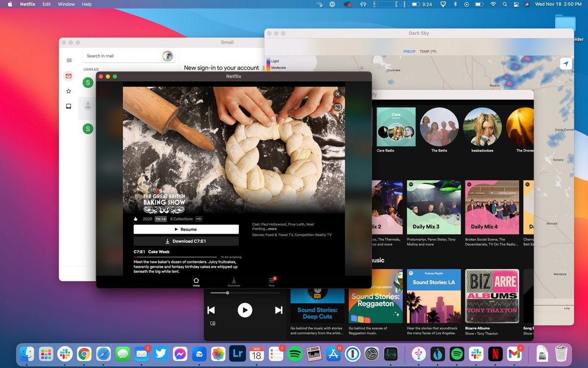
Task: Open the Care Radio tile in Spotify
Action: point(396,130)
